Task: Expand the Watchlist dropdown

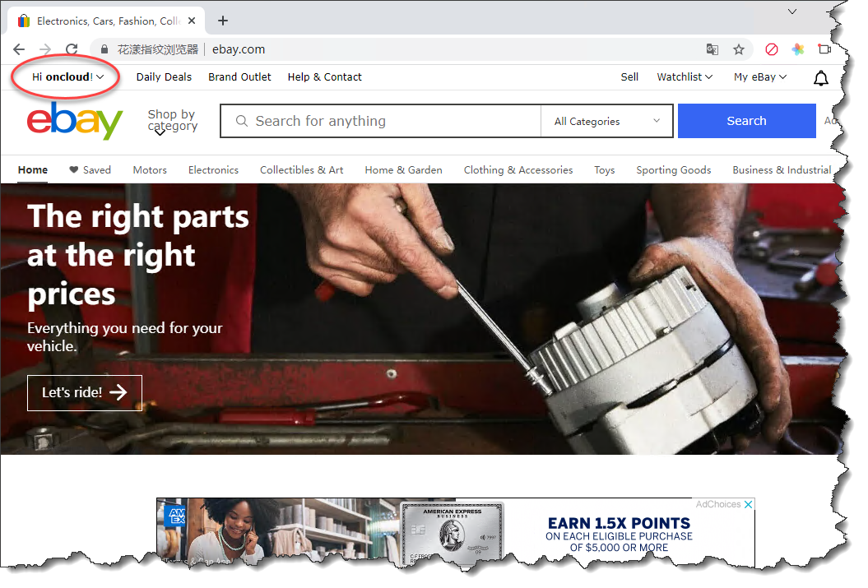Action: coord(685,76)
